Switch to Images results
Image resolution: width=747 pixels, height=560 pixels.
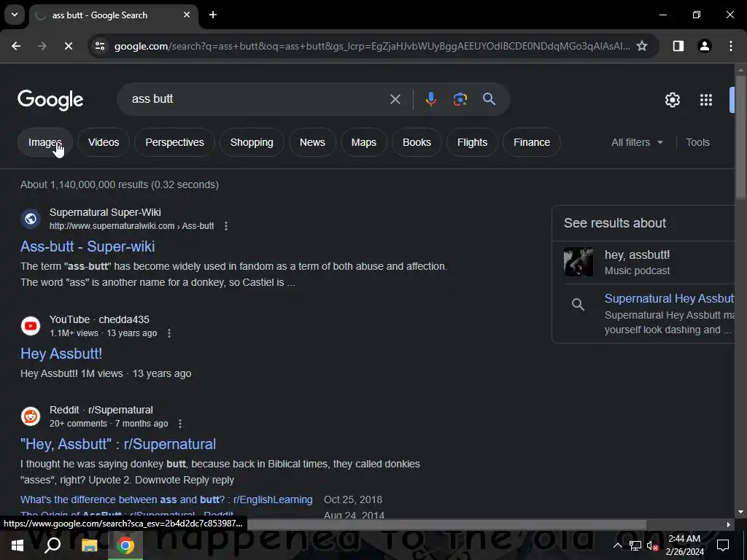point(44,142)
